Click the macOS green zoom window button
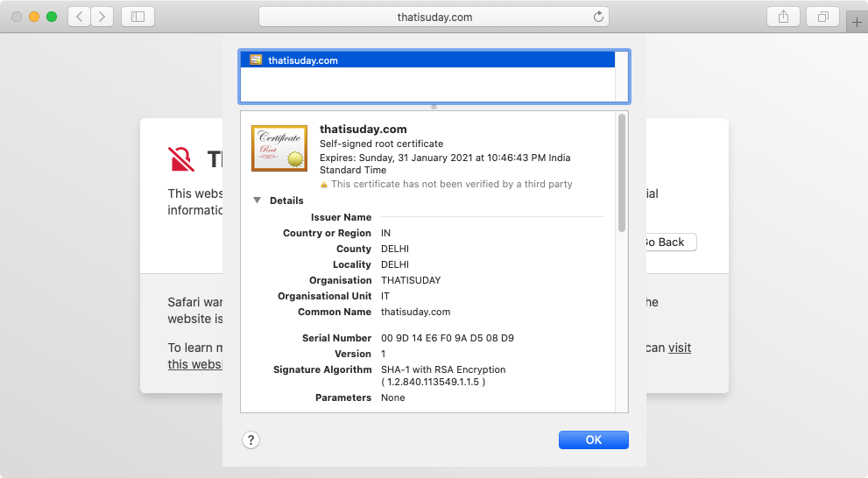The height and width of the screenshot is (478, 868). coord(52,17)
